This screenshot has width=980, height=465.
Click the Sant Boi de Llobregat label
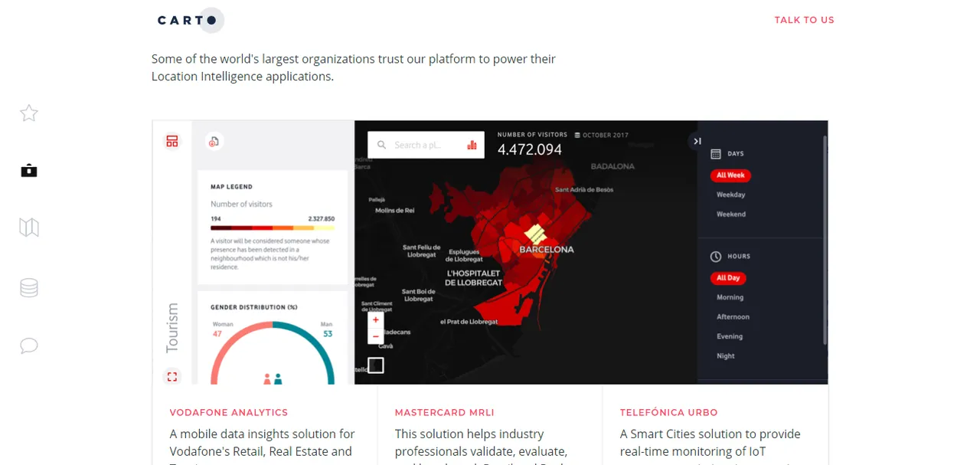[x=419, y=295]
